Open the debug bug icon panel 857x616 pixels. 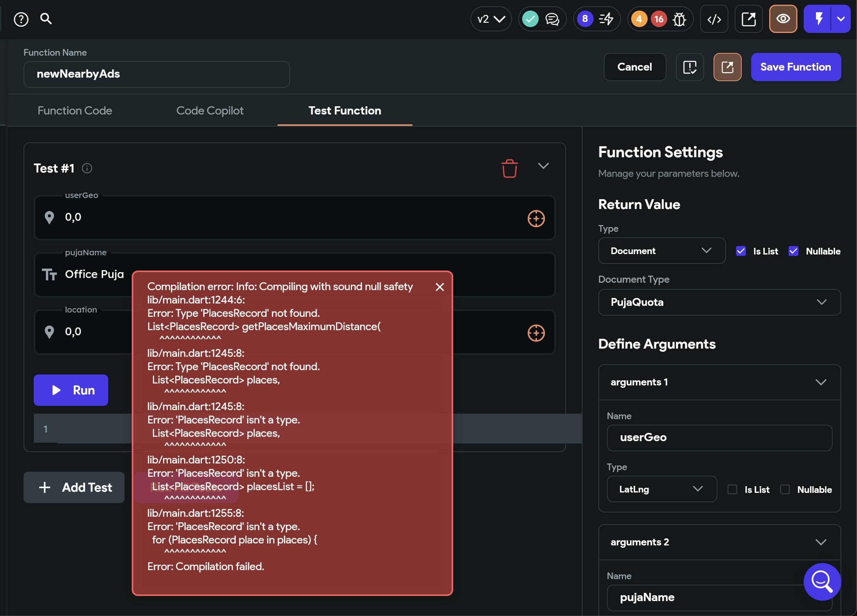coord(679,19)
